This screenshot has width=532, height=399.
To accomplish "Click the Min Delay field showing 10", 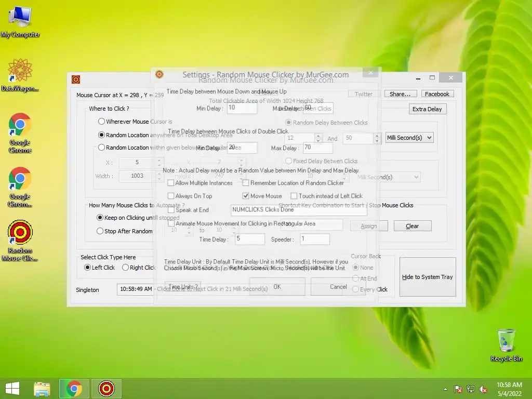I will tap(242, 108).
